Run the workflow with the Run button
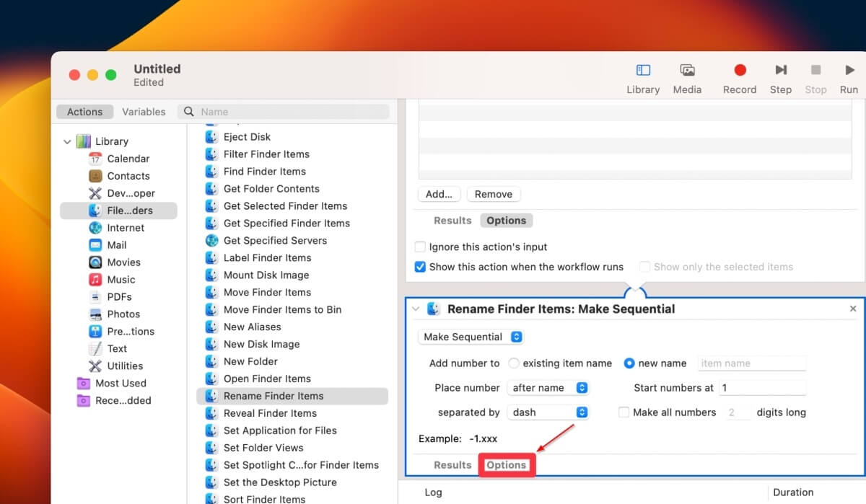The image size is (866, 504). tap(848, 76)
